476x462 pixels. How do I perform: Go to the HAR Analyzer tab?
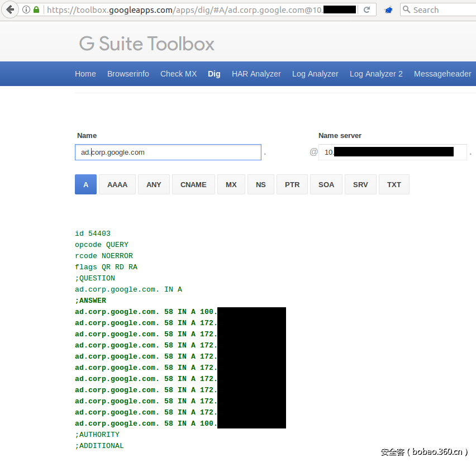point(256,74)
